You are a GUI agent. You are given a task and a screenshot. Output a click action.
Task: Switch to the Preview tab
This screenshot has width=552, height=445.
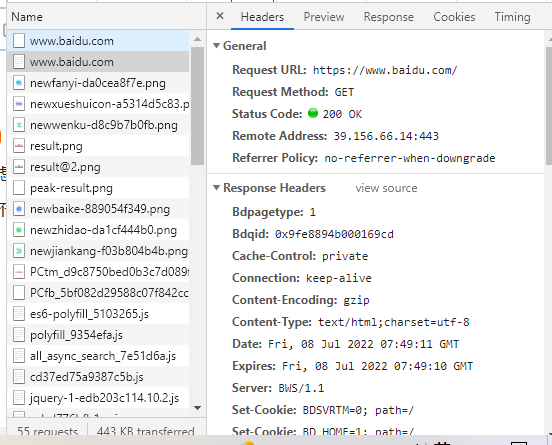click(x=324, y=17)
